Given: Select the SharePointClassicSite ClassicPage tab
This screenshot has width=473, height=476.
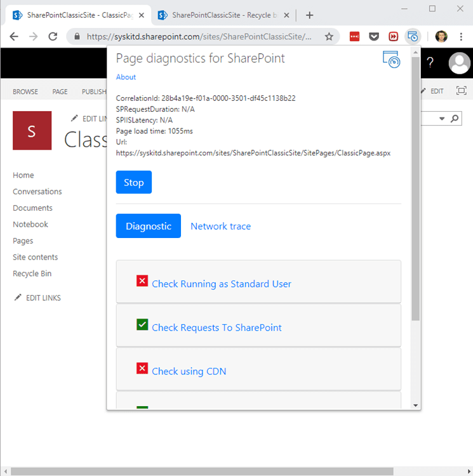Looking at the screenshot, I should [78, 15].
